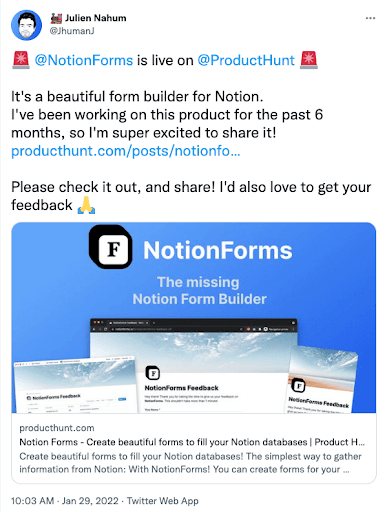Open the @NotionForms mention
Viewport: 387px width, 512px height.
(84, 60)
